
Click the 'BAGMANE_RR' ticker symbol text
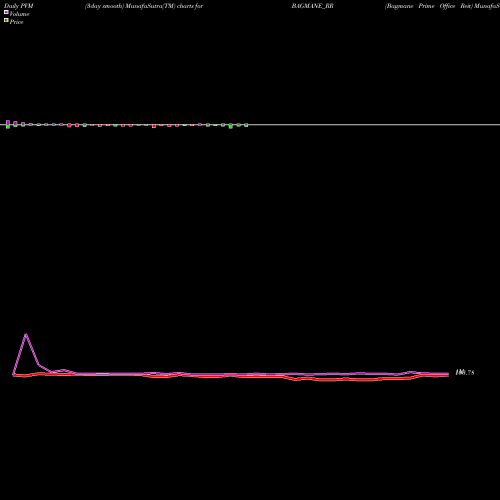tap(312, 6)
